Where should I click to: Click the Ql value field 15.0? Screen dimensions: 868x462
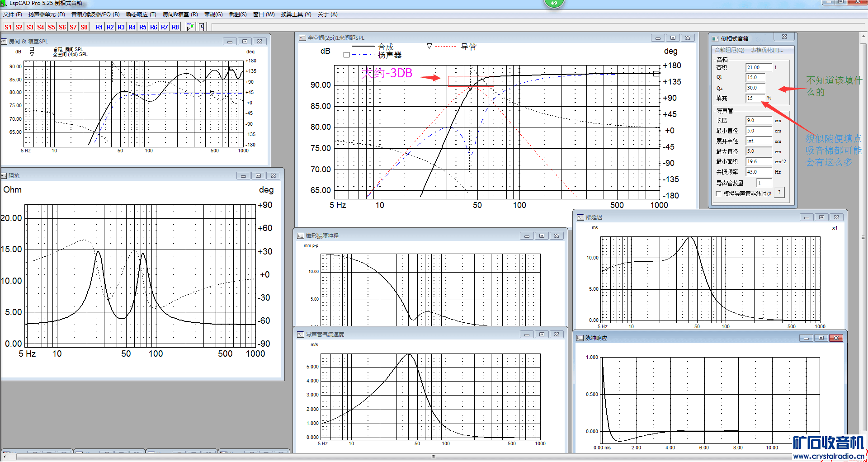755,77
